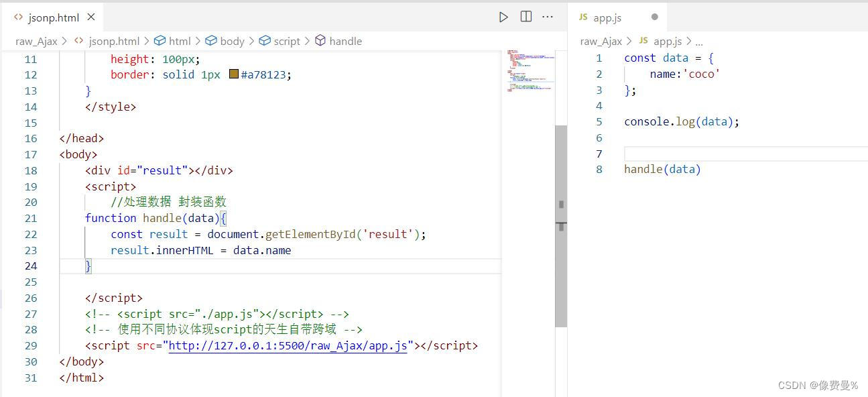Click cube icon beside body breadcrumb
868x397 pixels.
tap(211, 41)
